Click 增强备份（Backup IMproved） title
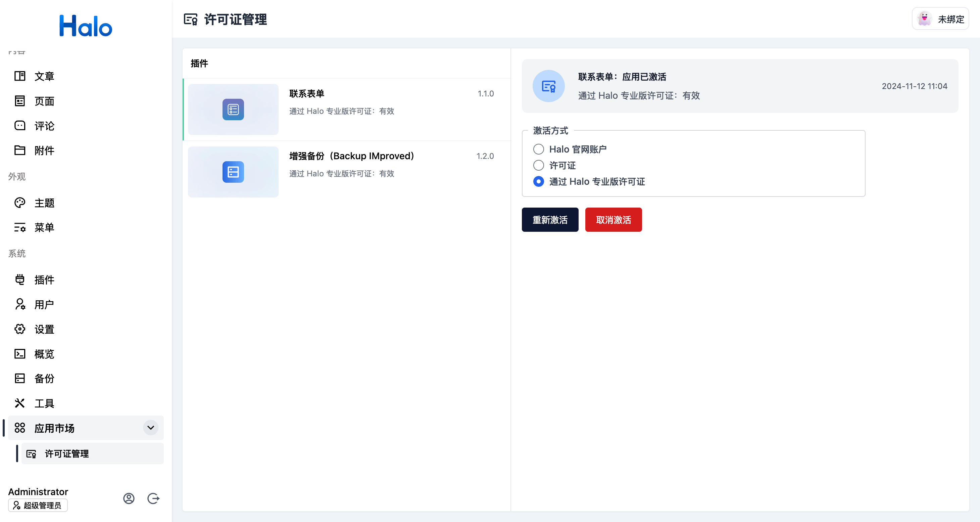980x522 pixels. pyautogui.click(x=352, y=156)
